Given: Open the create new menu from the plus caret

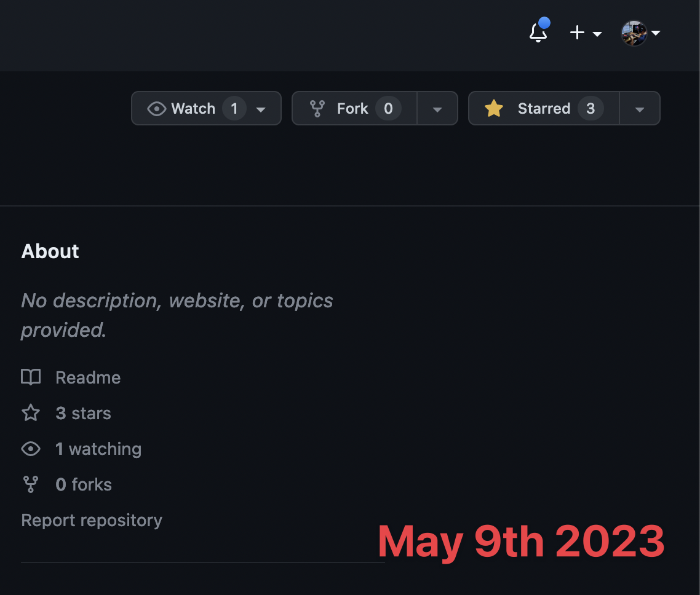Looking at the screenshot, I should 597,34.
